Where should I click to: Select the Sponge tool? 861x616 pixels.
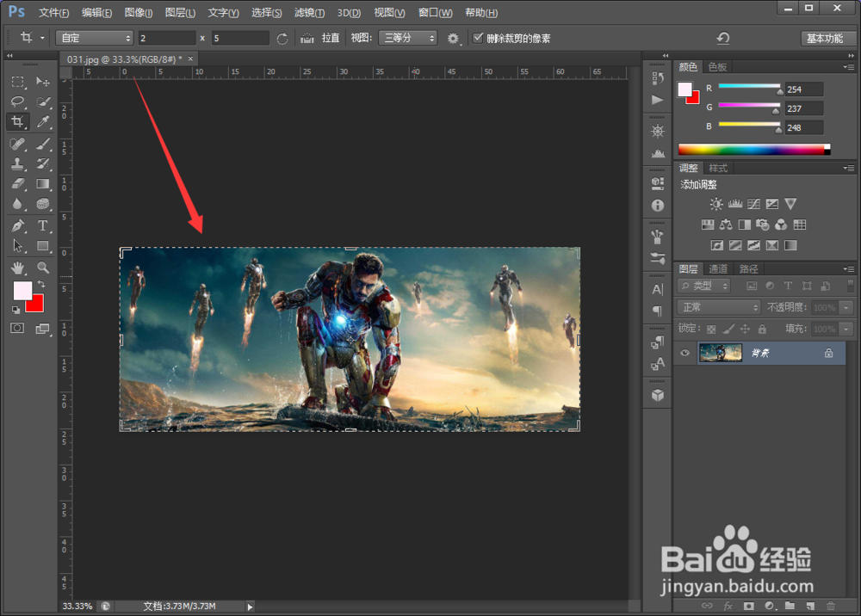pos(43,204)
